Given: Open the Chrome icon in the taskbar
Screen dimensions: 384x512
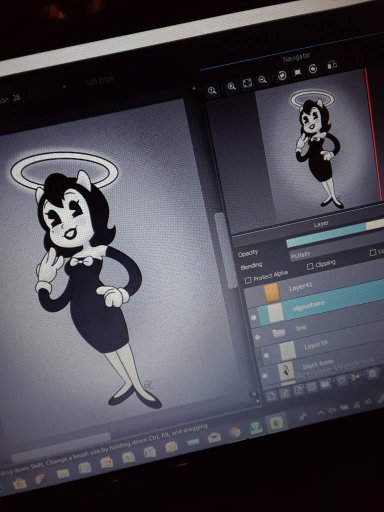Looking at the screenshot, I should click(x=235, y=432).
